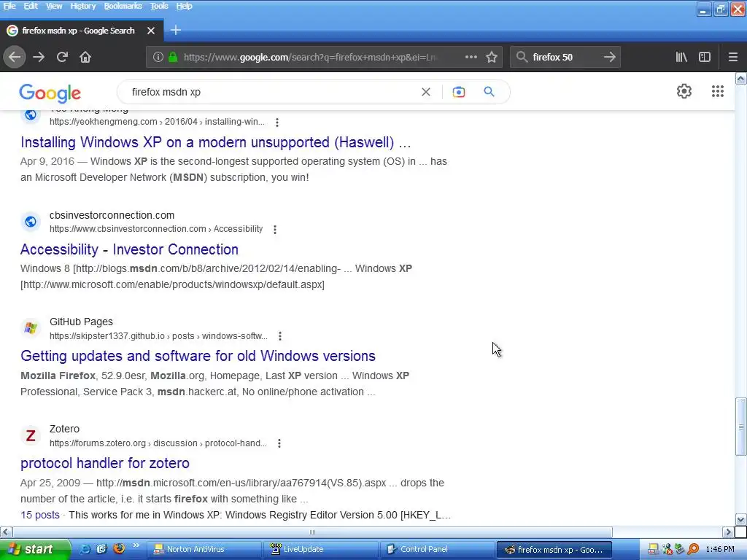Click the Google logo

coord(50,93)
